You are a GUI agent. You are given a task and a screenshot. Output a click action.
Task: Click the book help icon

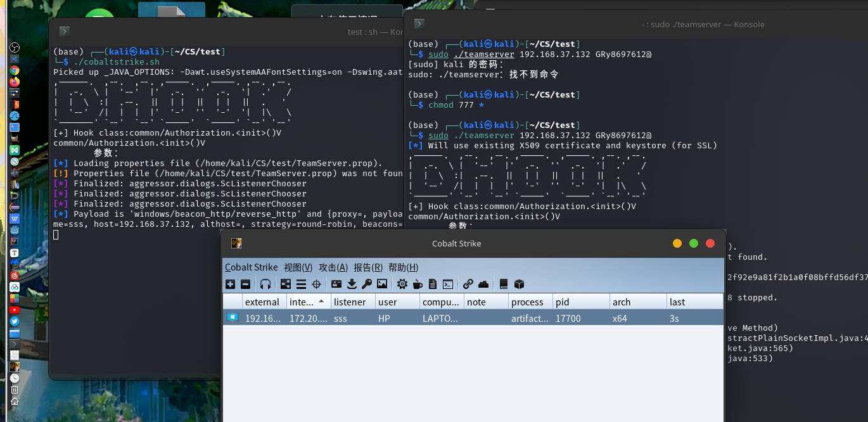click(504, 284)
